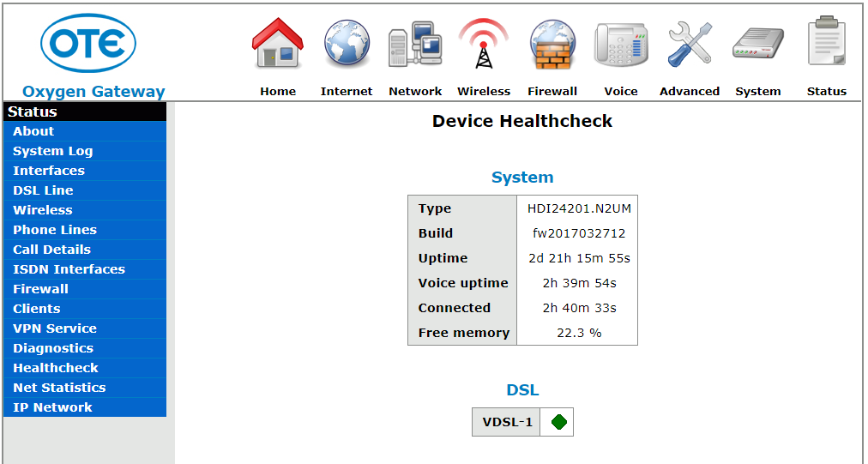Open ISDN Interfaces in the sidebar
868x464 pixels.
(x=85, y=269)
